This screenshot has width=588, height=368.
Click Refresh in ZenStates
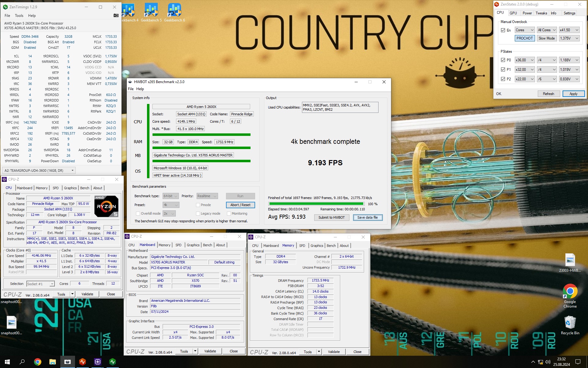click(x=548, y=94)
